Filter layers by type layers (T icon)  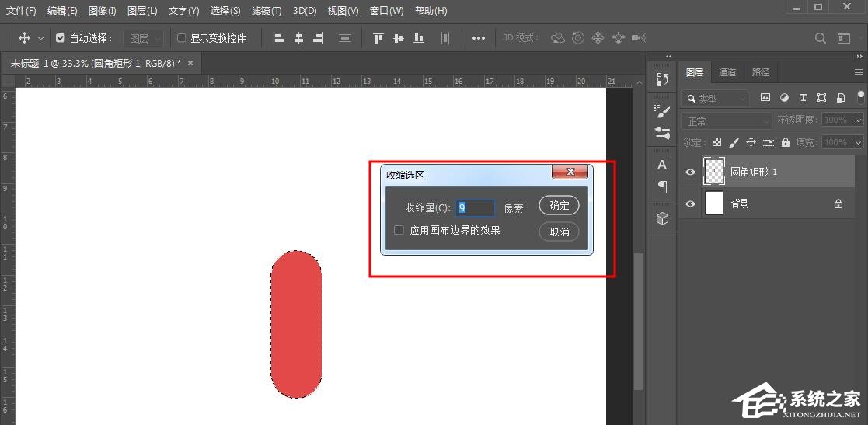coord(803,98)
